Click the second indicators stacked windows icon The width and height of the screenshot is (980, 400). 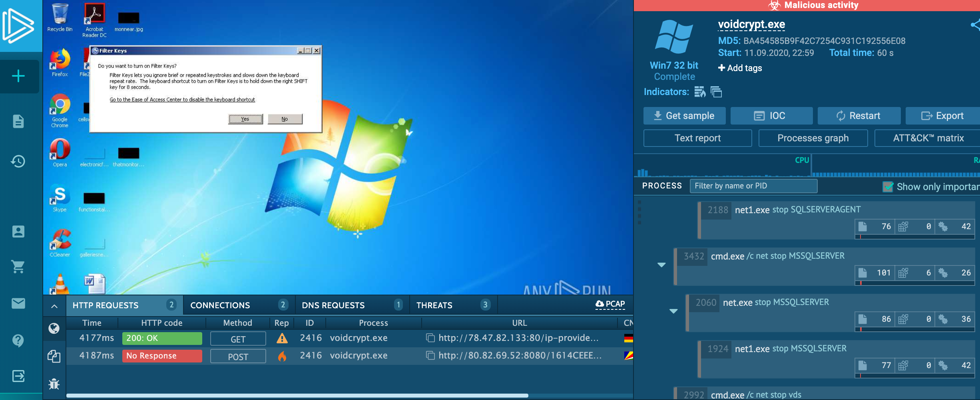pyautogui.click(x=716, y=92)
